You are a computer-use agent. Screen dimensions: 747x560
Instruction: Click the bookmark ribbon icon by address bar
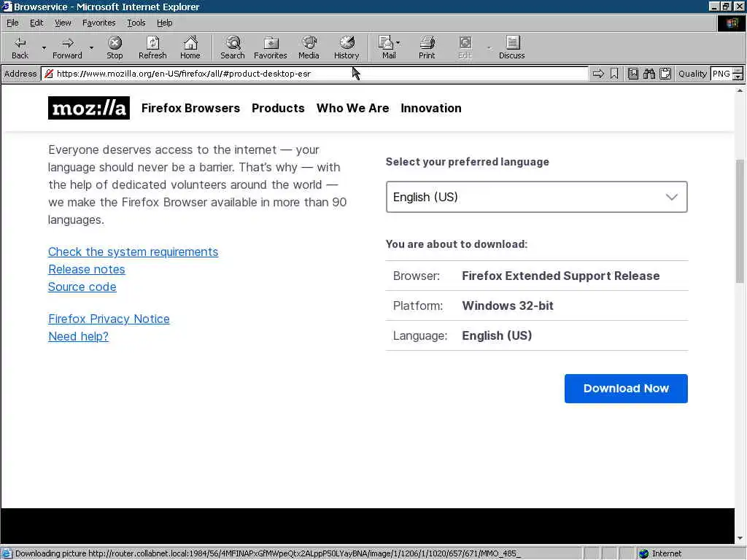614,74
